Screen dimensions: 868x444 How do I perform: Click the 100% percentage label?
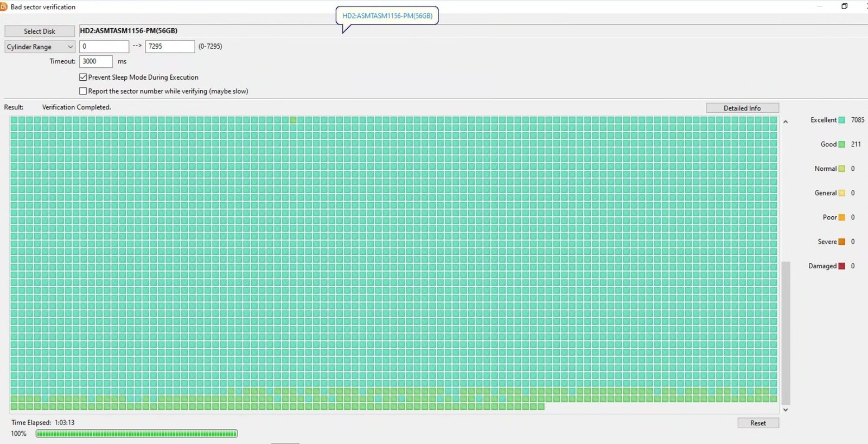pyautogui.click(x=18, y=434)
